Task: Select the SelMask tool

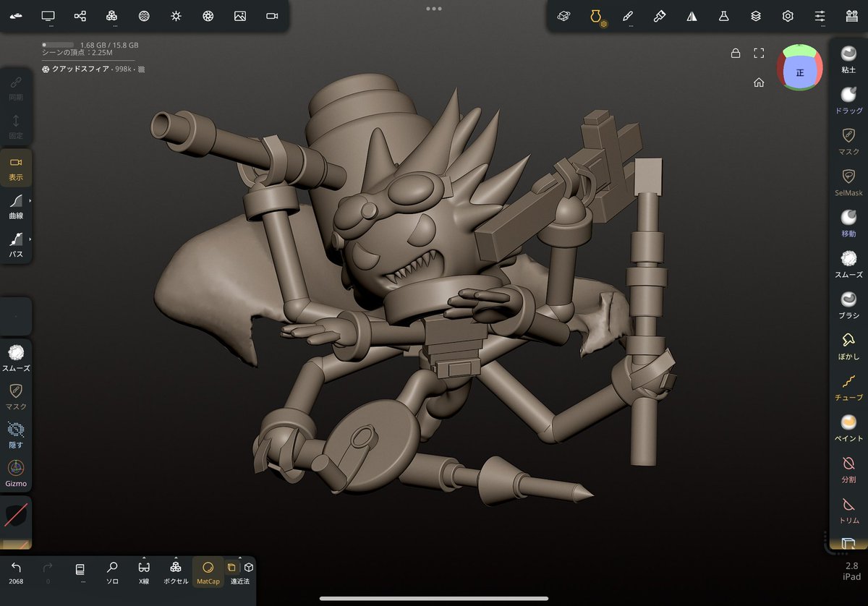Action: (x=849, y=182)
